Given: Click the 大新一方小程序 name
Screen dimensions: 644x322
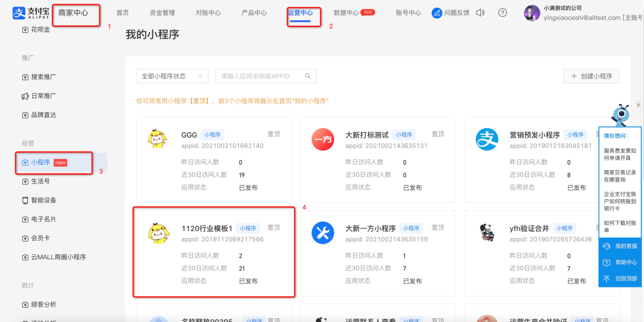Looking at the screenshot, I should click(370, 228).
